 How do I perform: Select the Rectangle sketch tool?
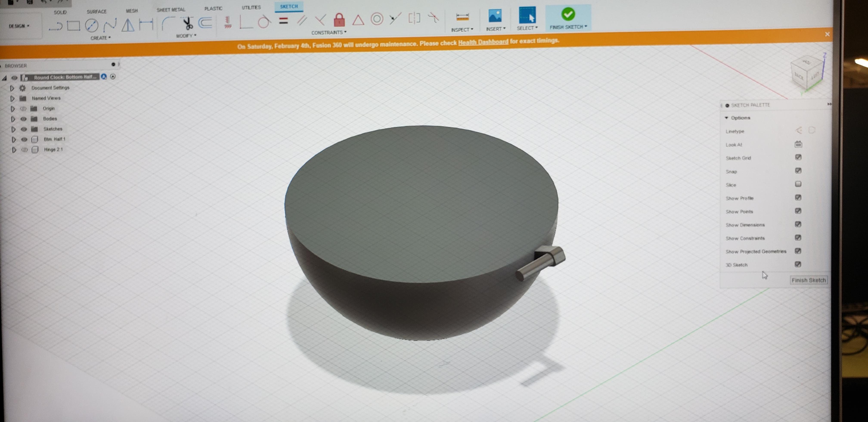pos(73,26)
